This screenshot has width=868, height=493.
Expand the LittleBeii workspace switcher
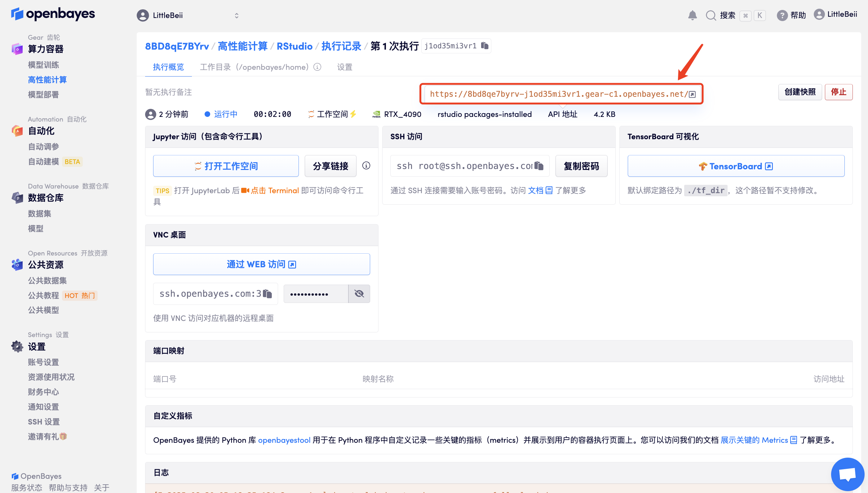[x=236, y=16]
